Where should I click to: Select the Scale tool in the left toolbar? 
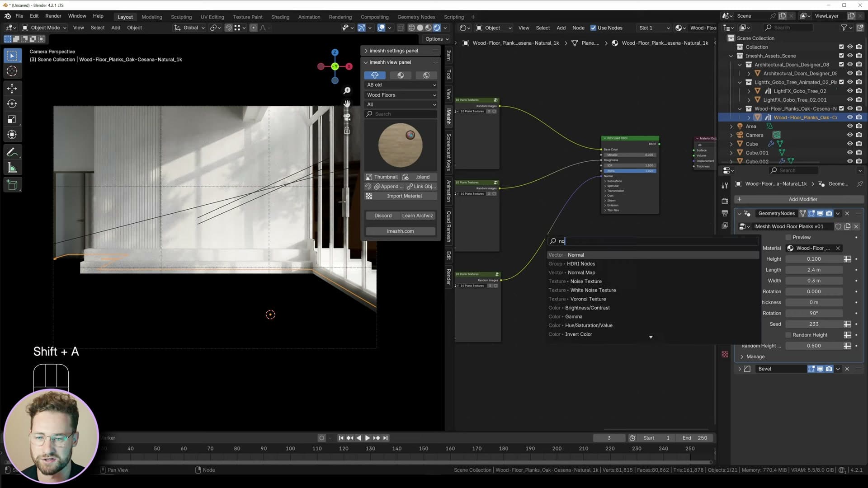[x=12, y=119]
